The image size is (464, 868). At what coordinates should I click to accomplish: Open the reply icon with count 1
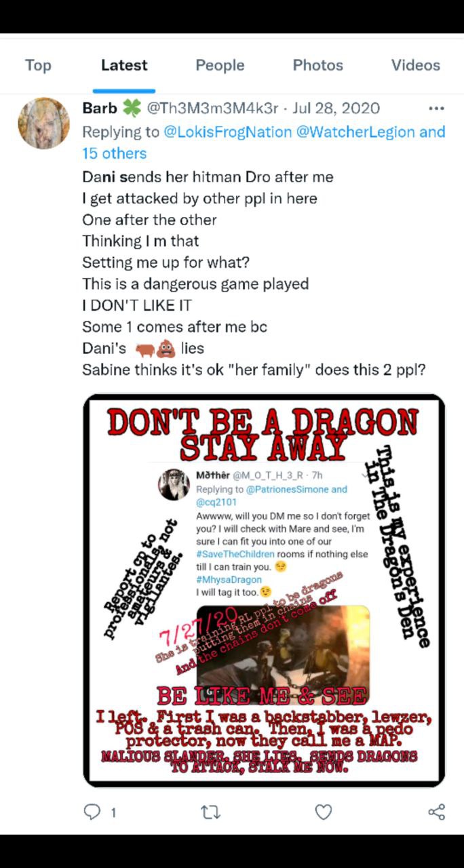92,812
